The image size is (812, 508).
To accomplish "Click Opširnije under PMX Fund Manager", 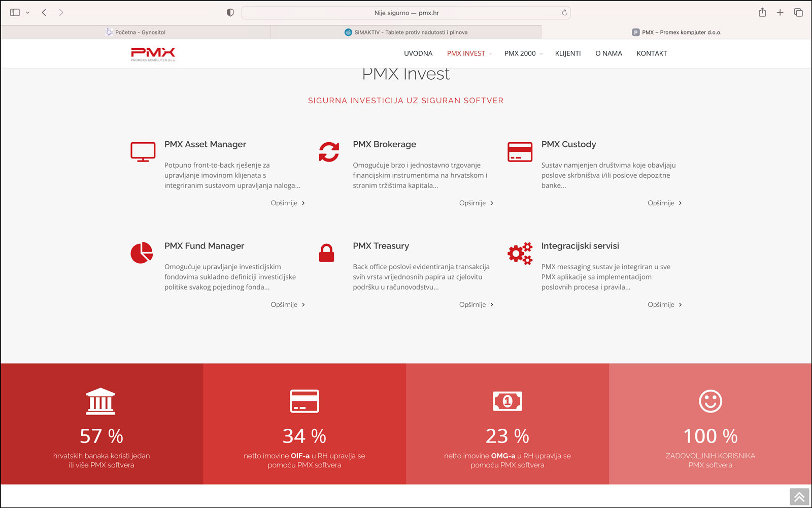I will tap(288, 304).
